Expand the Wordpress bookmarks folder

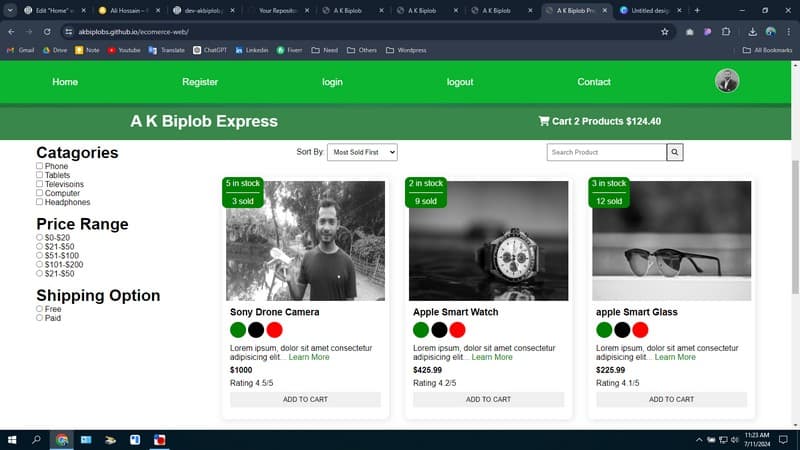coord(406,50)
